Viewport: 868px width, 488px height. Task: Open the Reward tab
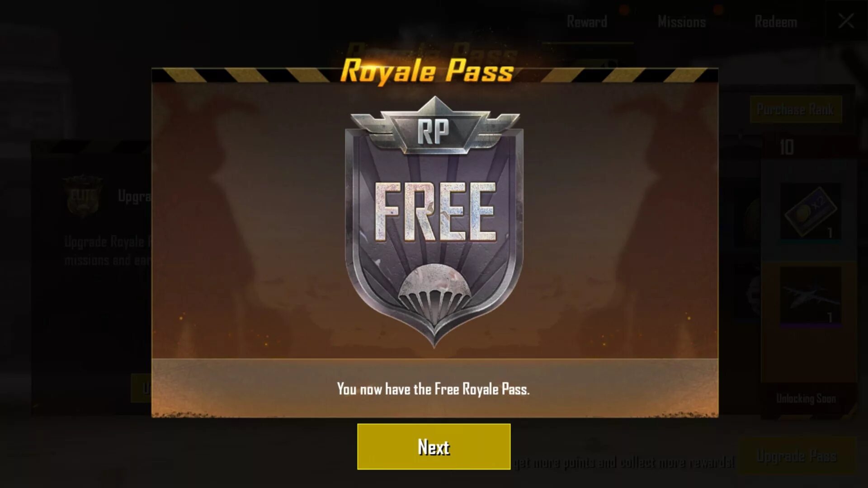587,22
